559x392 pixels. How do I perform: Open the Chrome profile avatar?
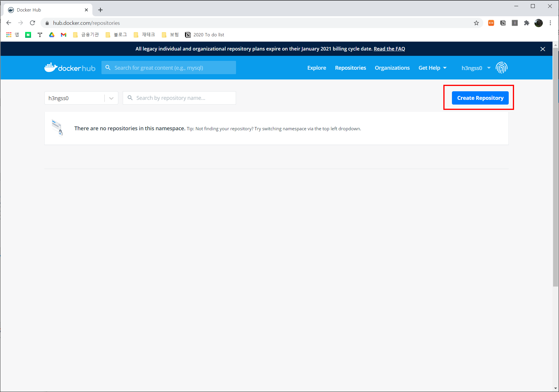pyautogui.click(x=539, y=23)
